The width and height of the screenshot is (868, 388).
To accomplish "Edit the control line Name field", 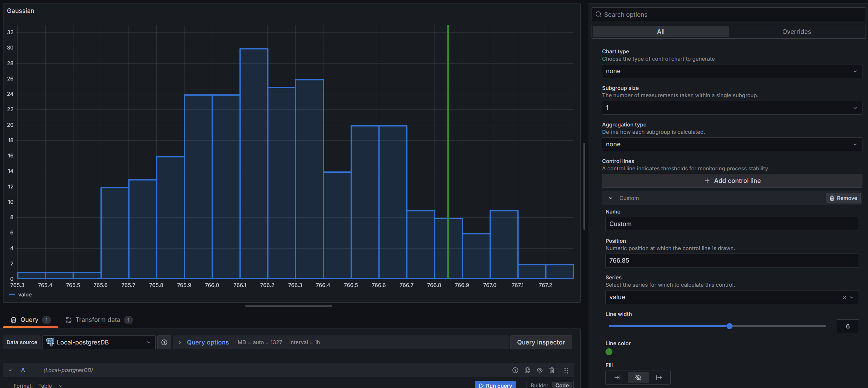I will click(x=732, y=224).
